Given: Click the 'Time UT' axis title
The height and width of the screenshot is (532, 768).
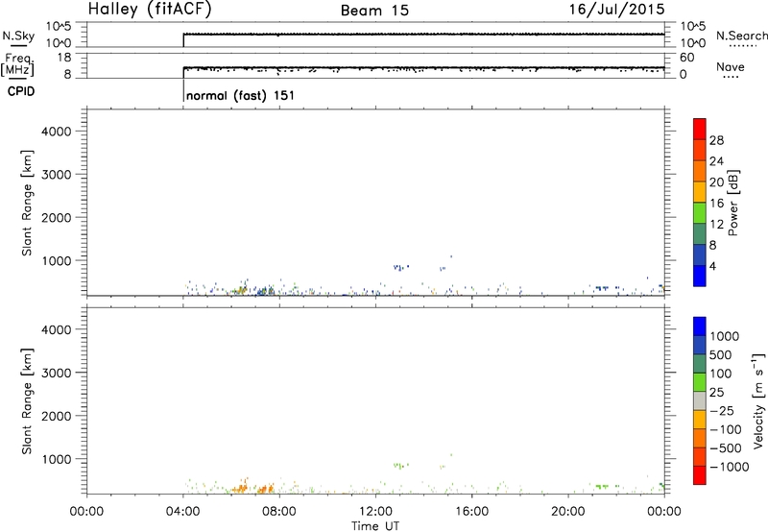Looking at the screenshot, I should coord(375,526).
